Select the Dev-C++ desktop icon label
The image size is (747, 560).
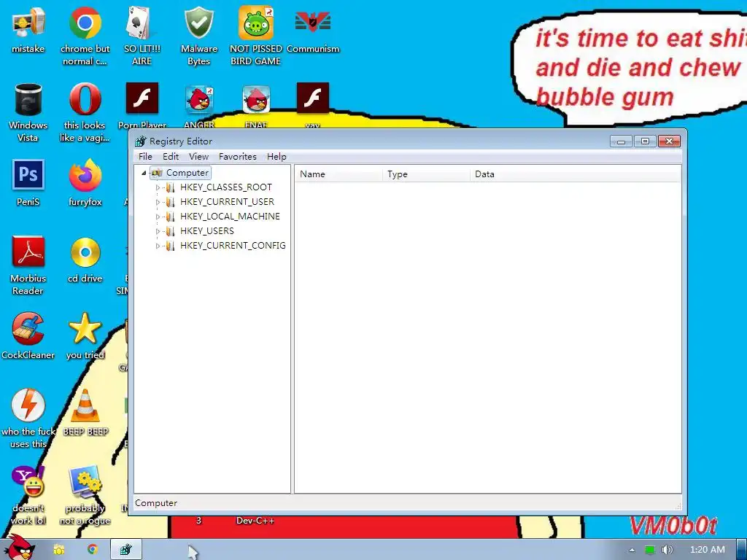(255, 521)
